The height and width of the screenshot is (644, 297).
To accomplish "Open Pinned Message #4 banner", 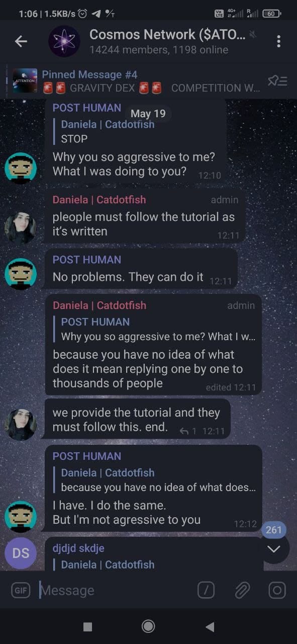I will tap(136, 81).
